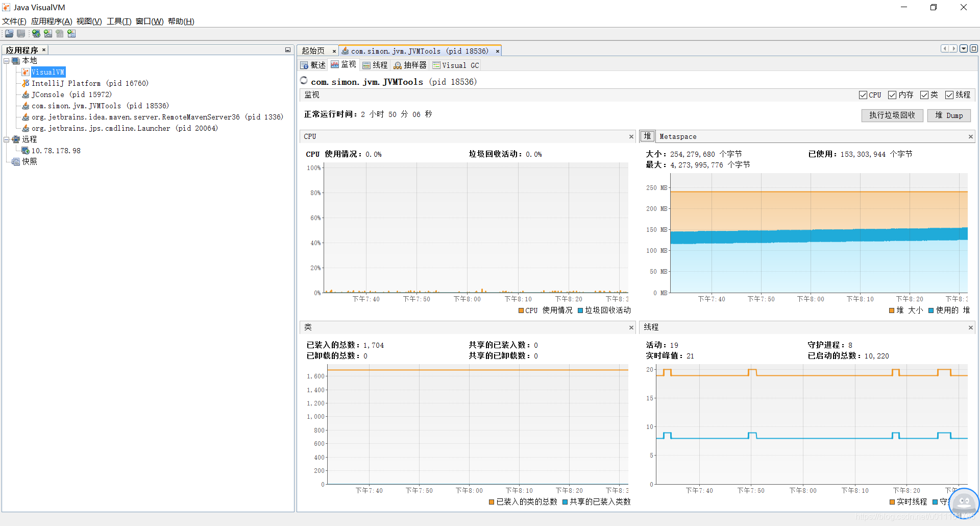Viewport: 980px width, 526px height.
Task: Click the jps.cmdline.Launcher Java icon
Action: click(26, 128)
